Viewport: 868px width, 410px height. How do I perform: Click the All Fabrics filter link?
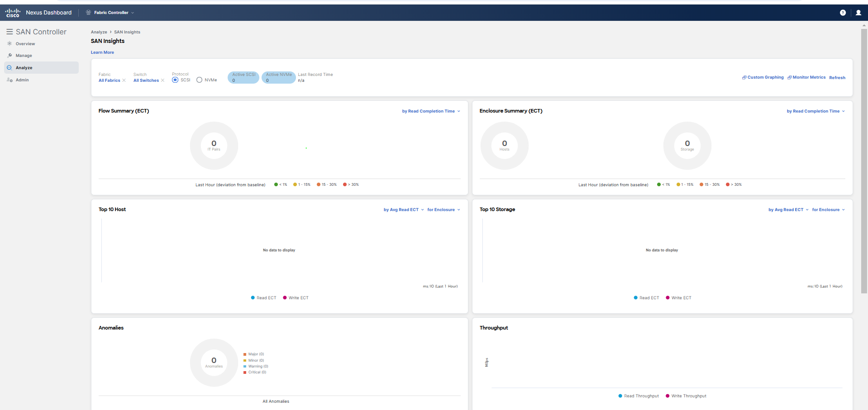(x=110, y=80)
